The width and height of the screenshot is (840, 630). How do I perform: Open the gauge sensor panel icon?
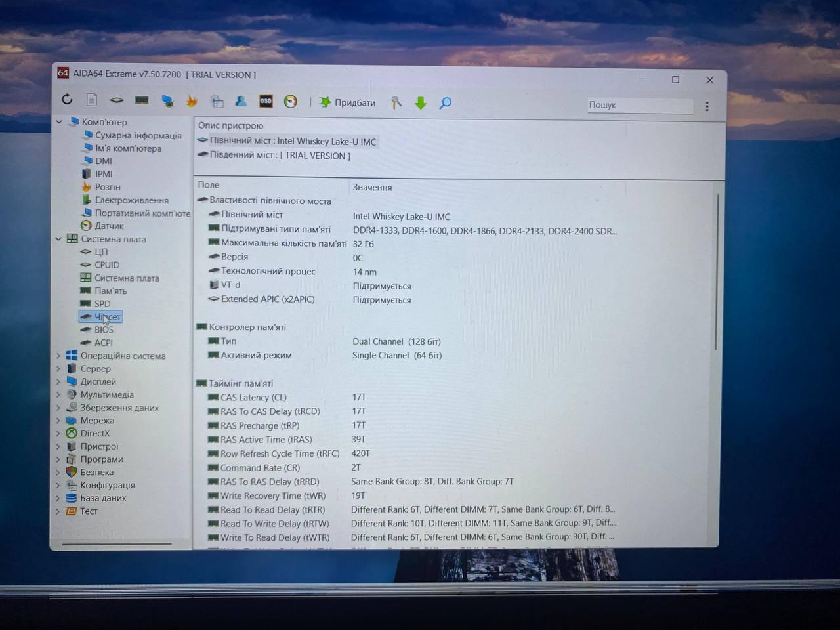coord(291,102)
